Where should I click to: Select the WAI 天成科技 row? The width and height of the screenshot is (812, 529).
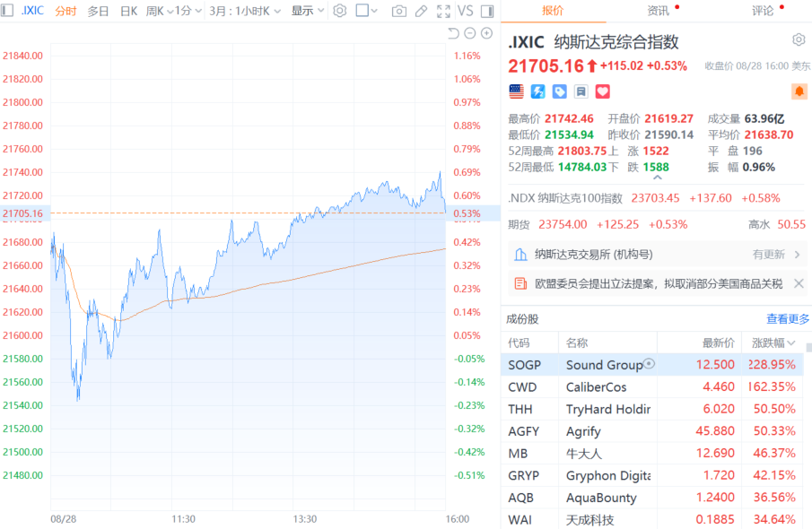coord(652,519)
